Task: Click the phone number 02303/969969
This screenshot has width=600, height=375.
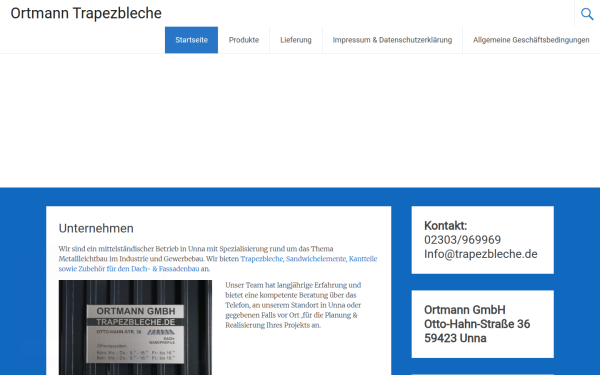Action: [x=462, y=240]
